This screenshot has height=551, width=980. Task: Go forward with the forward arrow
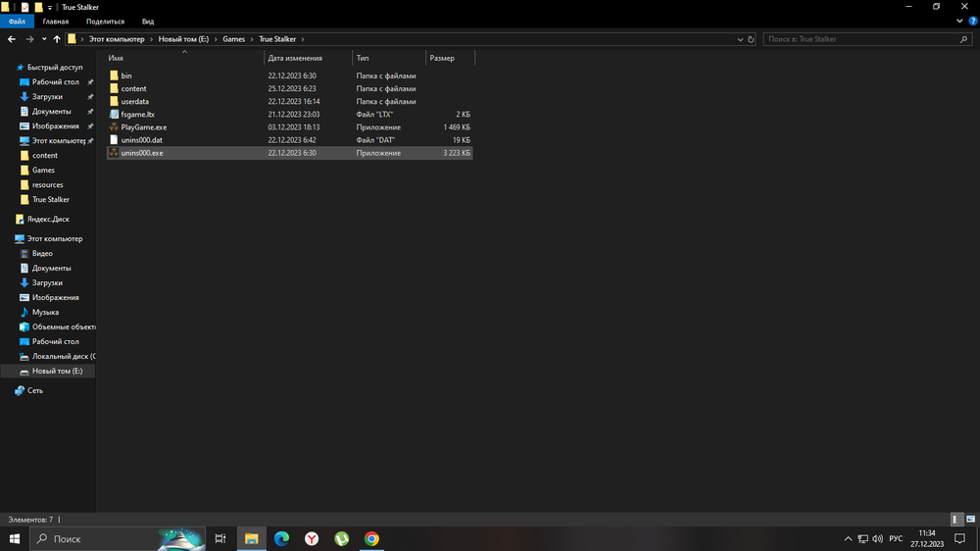tap(29, 39)
